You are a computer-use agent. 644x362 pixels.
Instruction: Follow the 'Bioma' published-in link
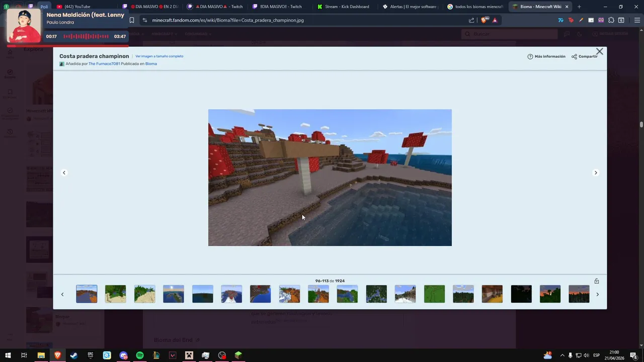[151, 64]
